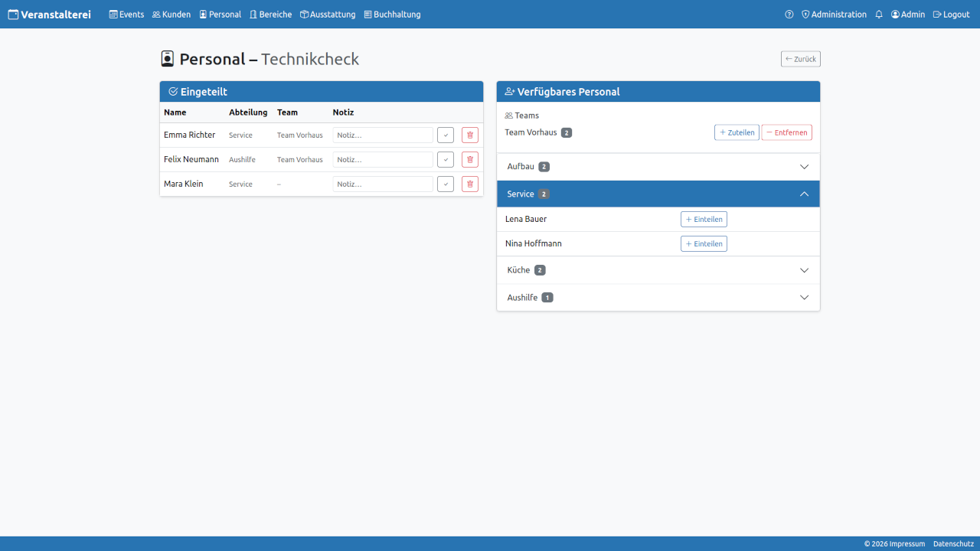Click Einteilen for Nina Hoffmann

click(x=704, y=244)
